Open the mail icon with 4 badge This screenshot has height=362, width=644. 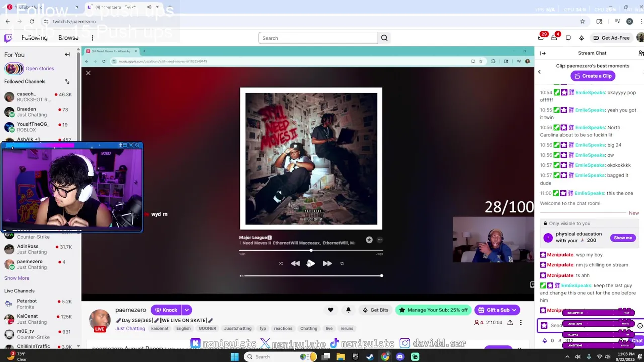[554, 38]
